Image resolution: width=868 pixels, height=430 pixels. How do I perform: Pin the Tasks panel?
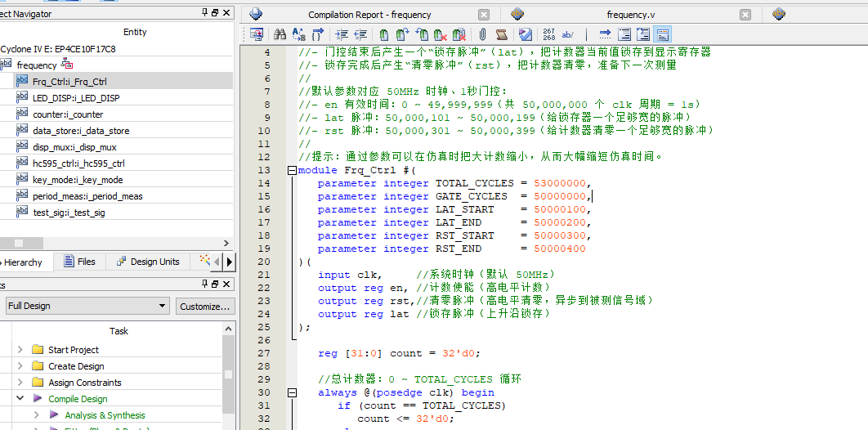tap(205, 284)
